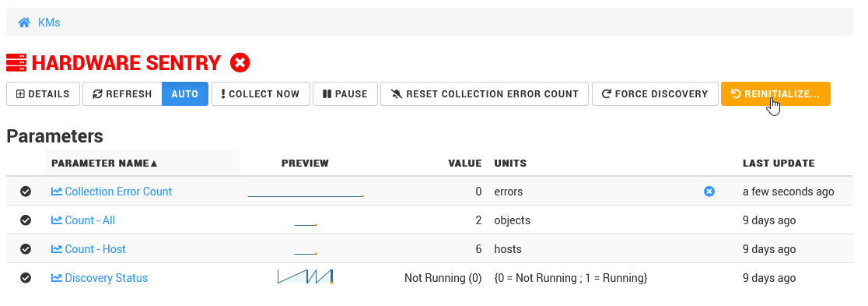Select the value 0 for Collection Error Count

click(478, 192)
